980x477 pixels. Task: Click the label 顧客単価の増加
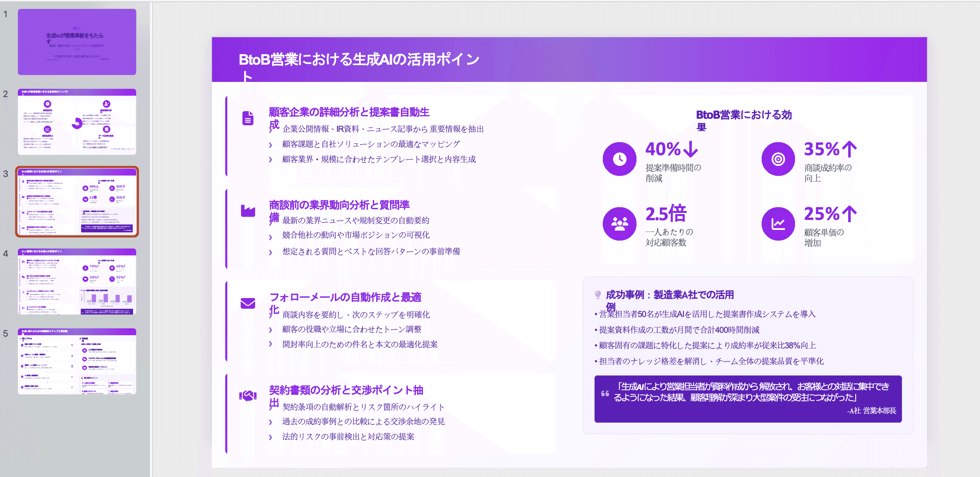[824, 237]
